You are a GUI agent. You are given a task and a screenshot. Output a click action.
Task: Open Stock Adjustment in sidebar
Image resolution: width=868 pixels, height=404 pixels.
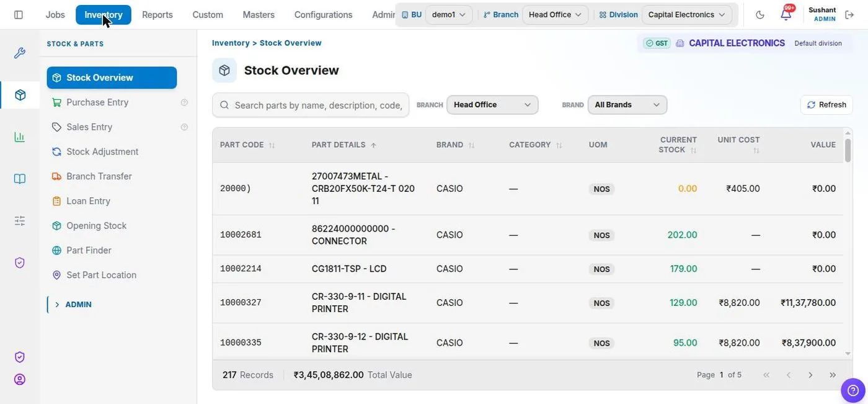pyautogui.click(x=102, y=151)
